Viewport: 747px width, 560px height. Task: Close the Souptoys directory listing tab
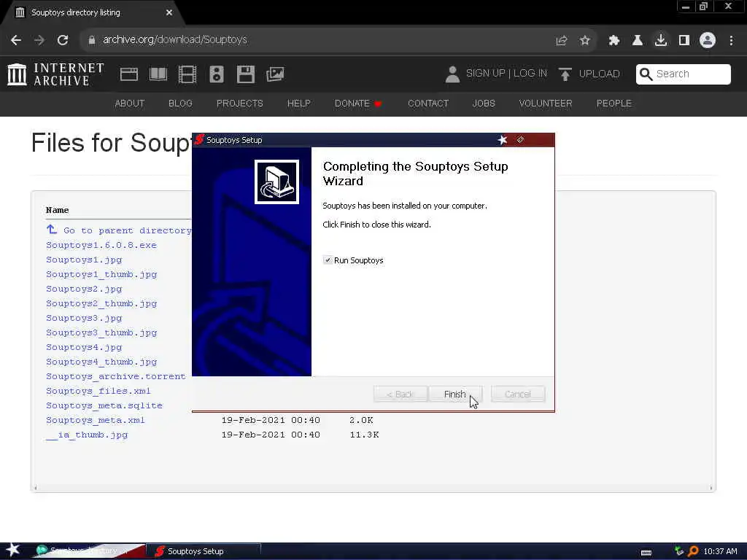click(169, 12)
